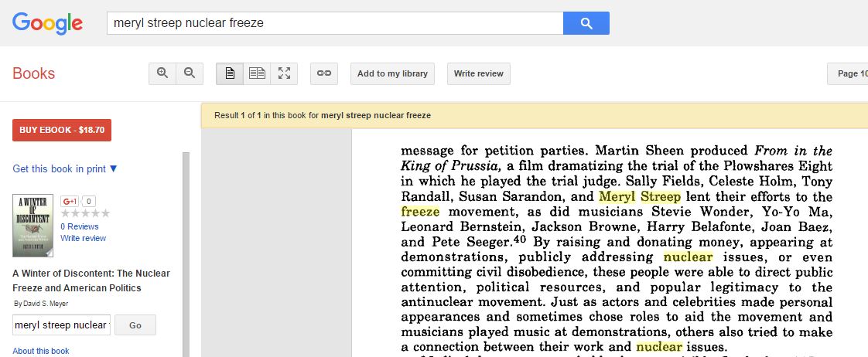Image resolution: width=868 pixels, height=357 pixels.
Task: Click the Buy eBook - $18.70 button
Action: pyautogui.click(x=62, y=131)
